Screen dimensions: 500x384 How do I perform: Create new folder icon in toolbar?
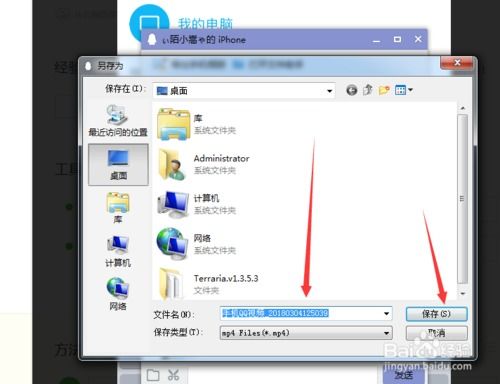[384, 90]
